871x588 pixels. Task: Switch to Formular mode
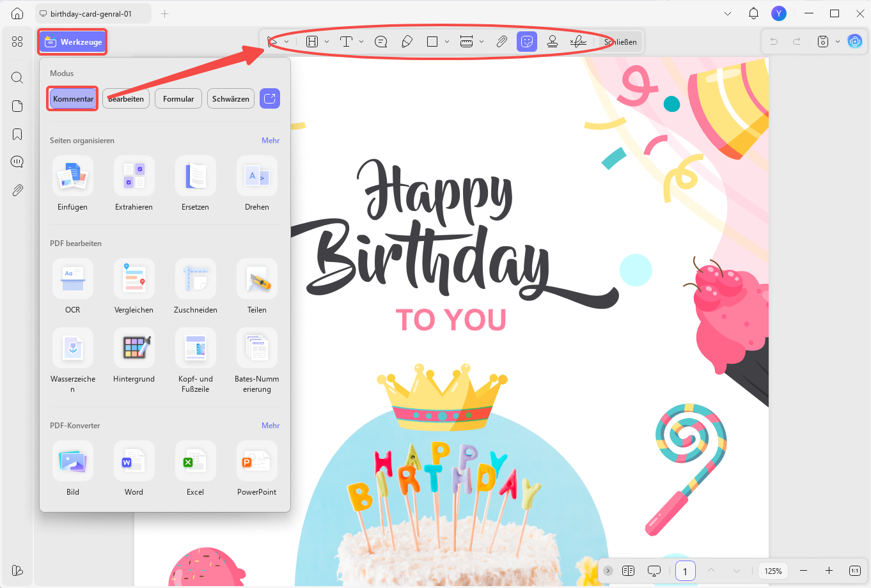(x=178, y=99)
